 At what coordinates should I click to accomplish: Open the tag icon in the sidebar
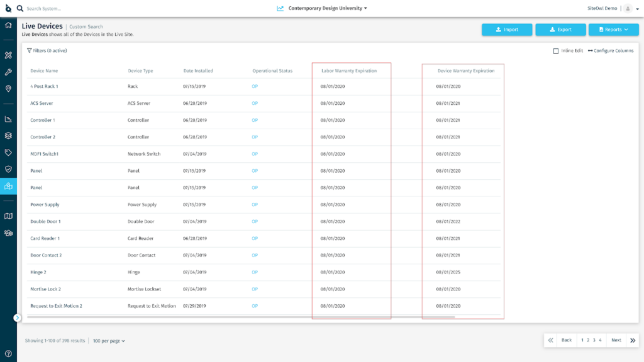point(7,151)
